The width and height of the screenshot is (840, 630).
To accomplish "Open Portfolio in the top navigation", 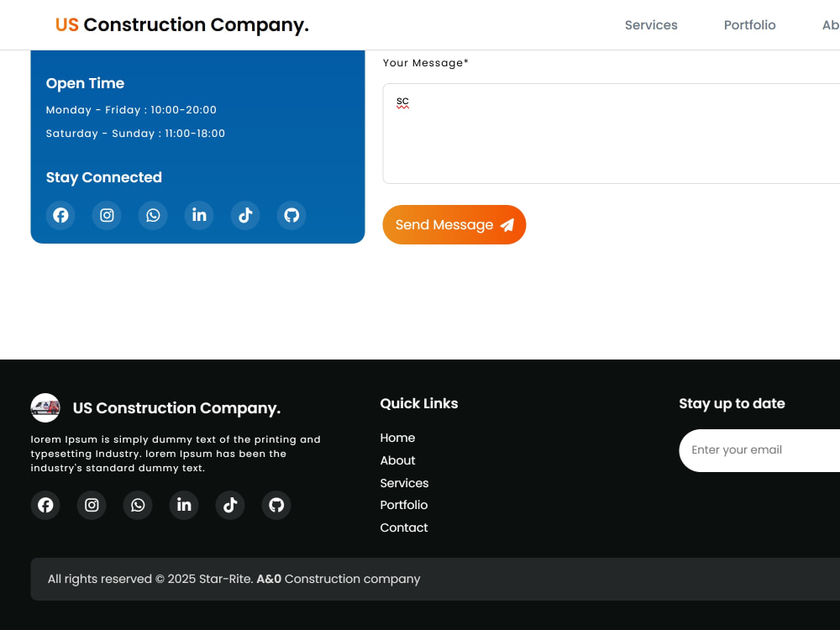I will coord(749,25).
